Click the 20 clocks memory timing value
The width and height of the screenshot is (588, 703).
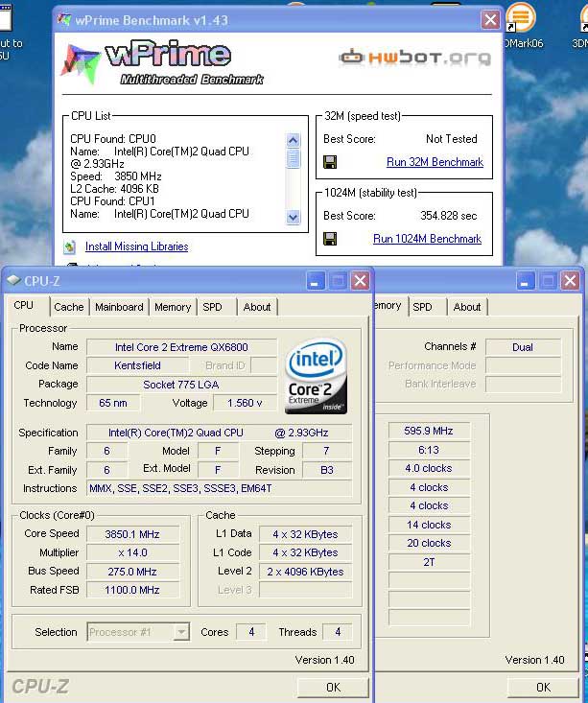429,543
